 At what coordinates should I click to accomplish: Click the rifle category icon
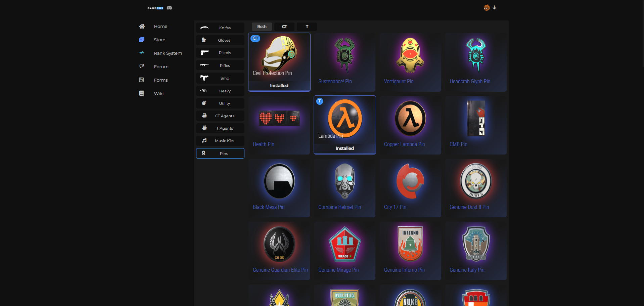click(x=204, y=65)
